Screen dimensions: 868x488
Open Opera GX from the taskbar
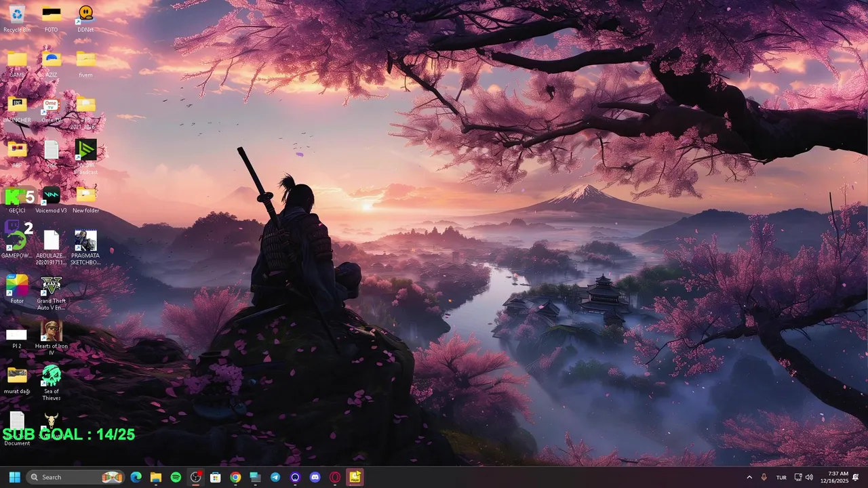click(335, 477)
